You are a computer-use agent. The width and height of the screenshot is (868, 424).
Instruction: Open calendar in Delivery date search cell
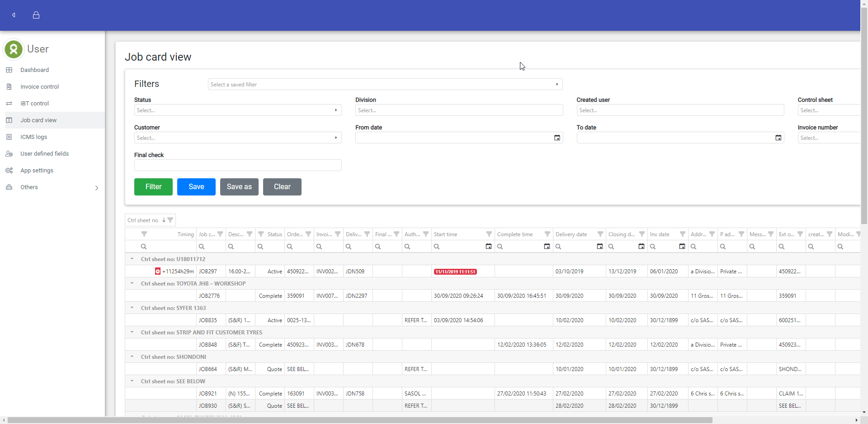point(599,247)
